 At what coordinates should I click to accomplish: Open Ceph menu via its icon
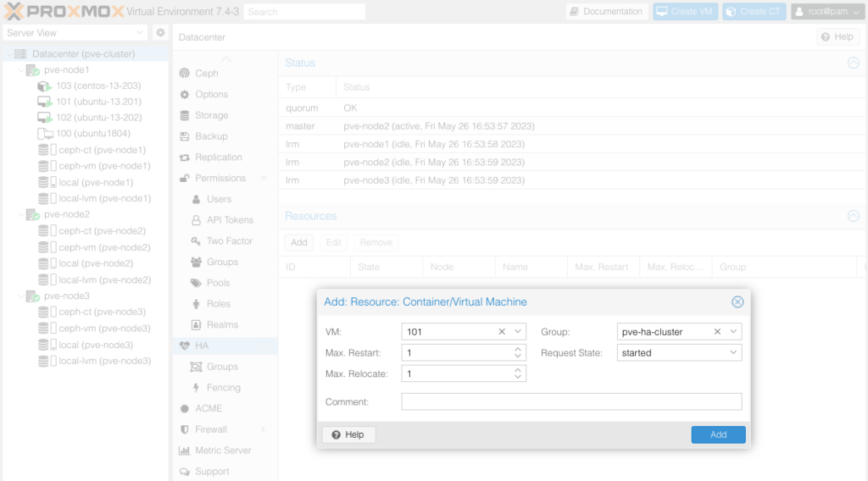pos(184,73)
